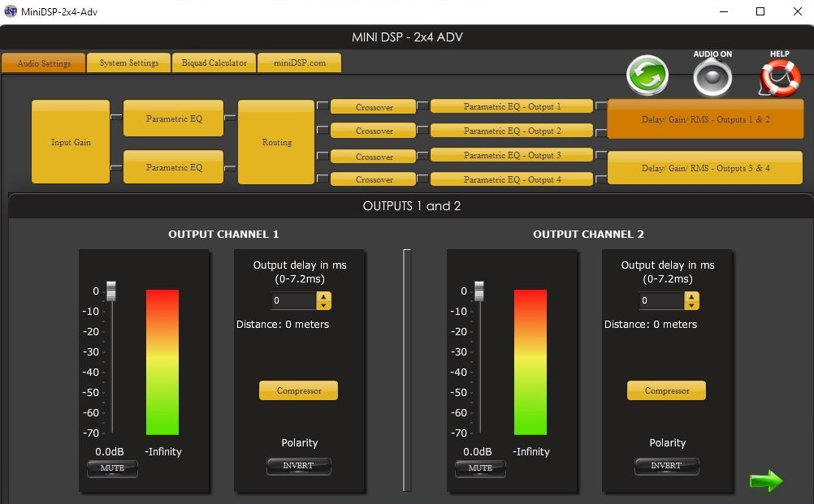Image resolution: width=814 pixels, height=504 pixels.
Task: Open Help via the lifebuoy icon
Action: (779, 78)
